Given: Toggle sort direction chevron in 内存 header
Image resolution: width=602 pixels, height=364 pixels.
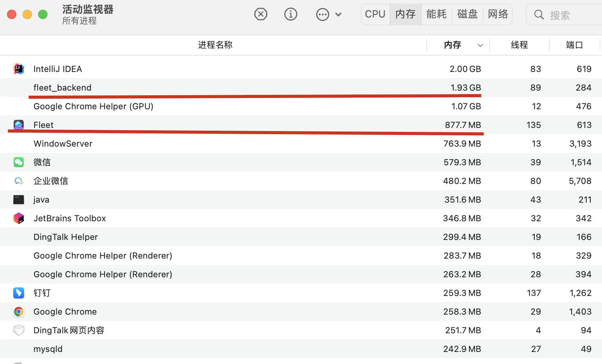Looking at the screenshot, I should (480, 45).
